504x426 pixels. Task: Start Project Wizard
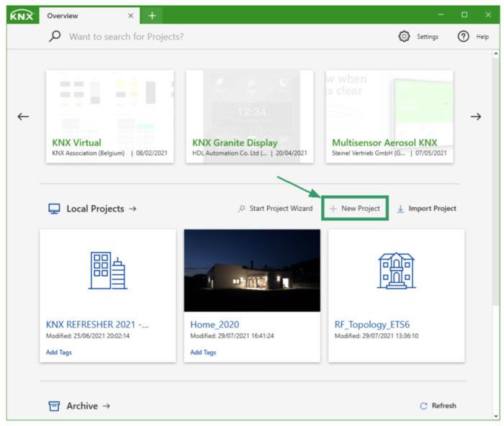pyautogui.click(x=275, y=209)
